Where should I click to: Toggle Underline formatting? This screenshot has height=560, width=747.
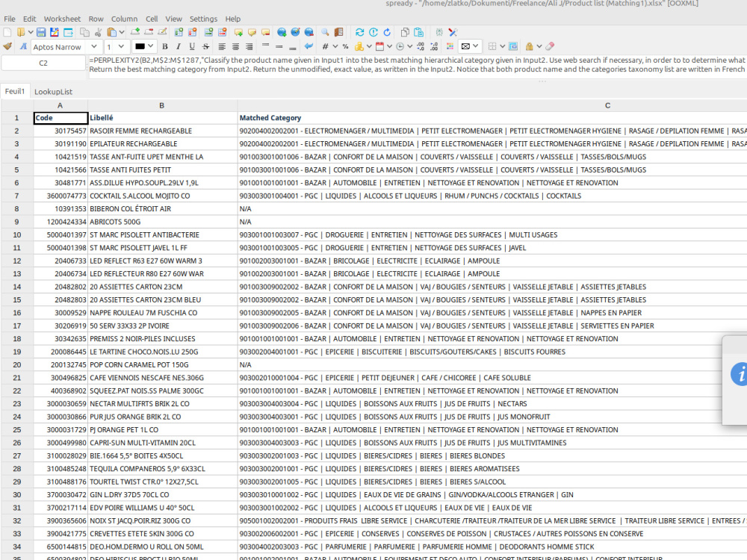pyautogui.click(x=192, y=46)
